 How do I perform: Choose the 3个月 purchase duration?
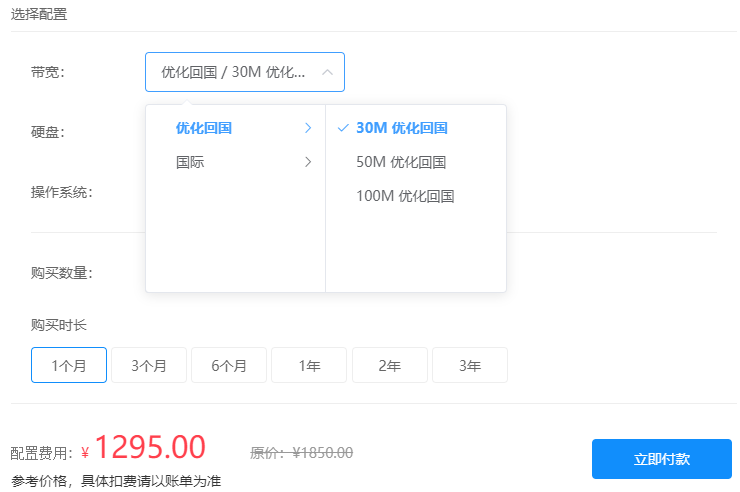[149, 365]
